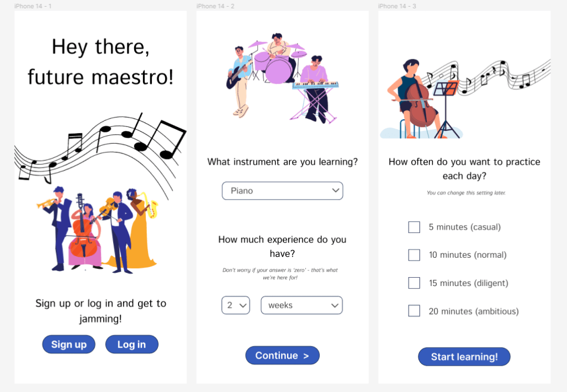Select the iPhone 14 - 3 frame label
The image size is (567, 392).
tap(397, 6)
